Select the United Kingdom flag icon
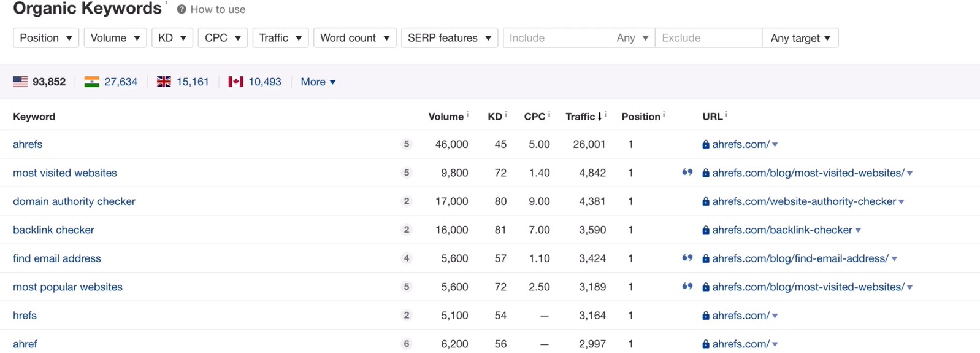 pyautogui.click(x=164, y=82)
